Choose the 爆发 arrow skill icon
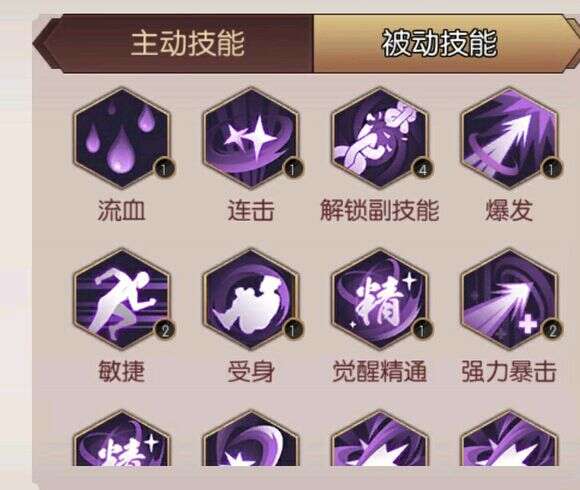The image size is (580, 490). [509, 138]
